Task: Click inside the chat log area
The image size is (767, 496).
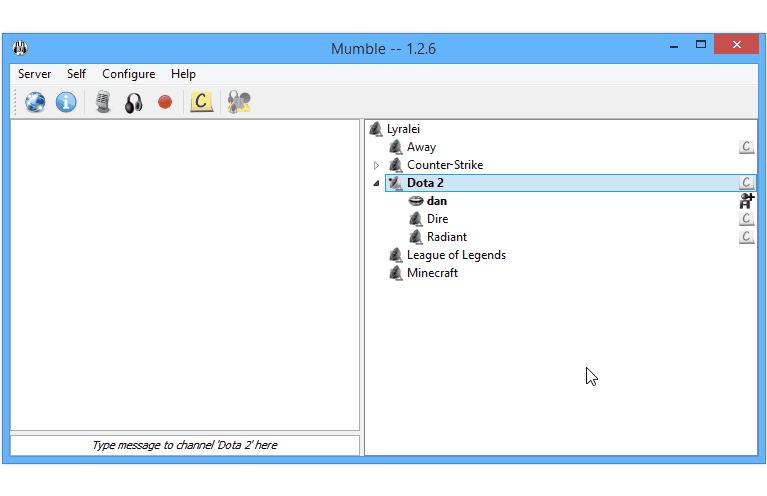Action: pos(185,275)
